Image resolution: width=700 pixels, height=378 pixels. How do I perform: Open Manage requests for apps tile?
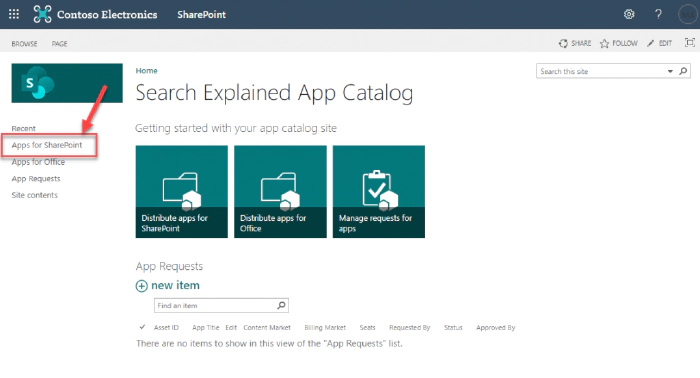[x=379, y=191]
